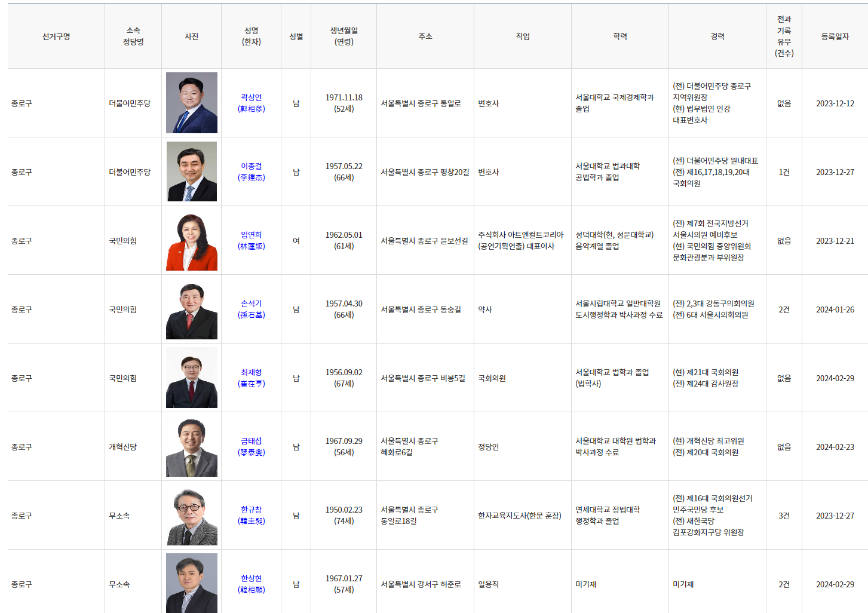
Task: Click the 주소 column header
Action: (425, 36)
